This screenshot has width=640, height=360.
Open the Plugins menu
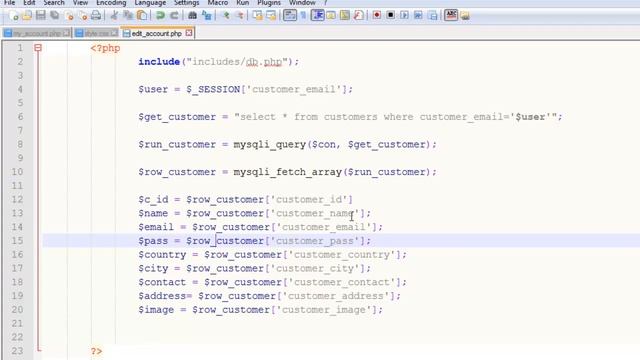click(269, 3)
